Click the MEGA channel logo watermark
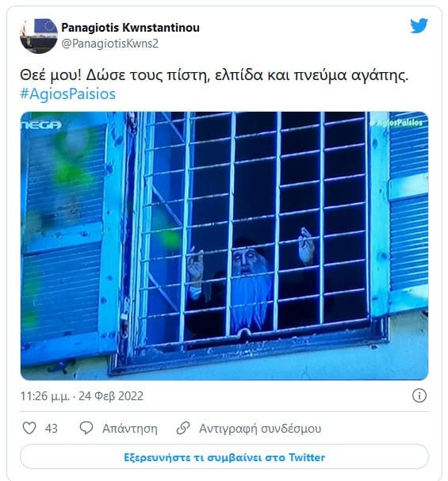 click(41, 125)
